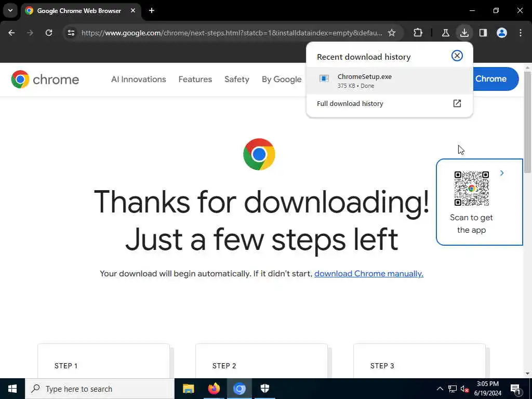This screenshot has height=399, width=532.
Task: Click the open-in-new-tab icon for download history
Action: pyautogui.click(x=457, y=103)
